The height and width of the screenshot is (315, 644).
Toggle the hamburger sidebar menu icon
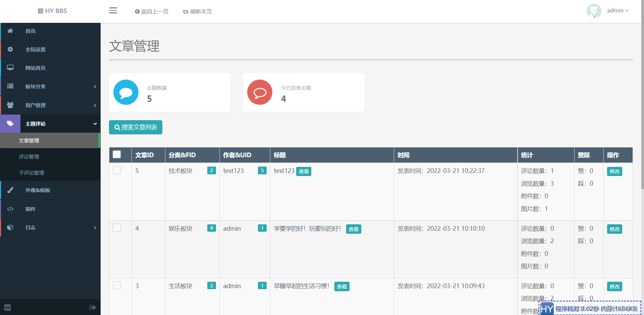113,11
